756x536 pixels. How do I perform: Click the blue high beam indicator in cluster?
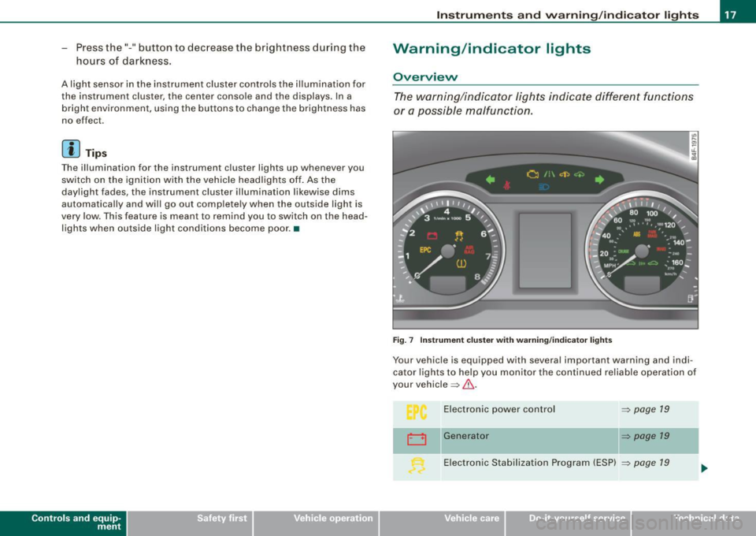[x=544, y=187]
